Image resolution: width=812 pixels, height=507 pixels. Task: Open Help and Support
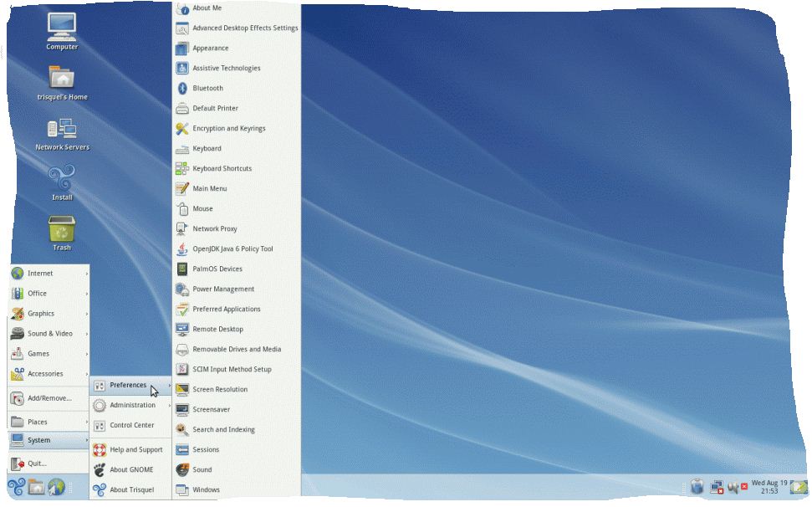point(131,450)
